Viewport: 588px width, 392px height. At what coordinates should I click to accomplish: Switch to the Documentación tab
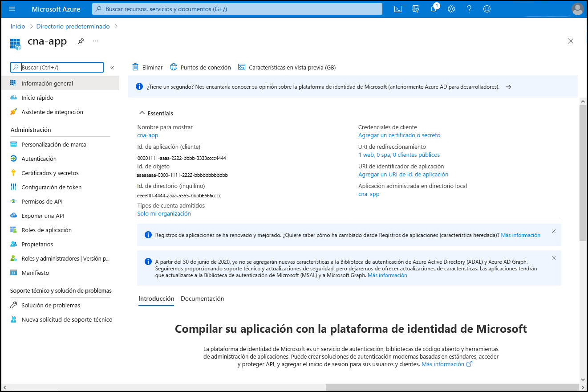click(203, 298)
